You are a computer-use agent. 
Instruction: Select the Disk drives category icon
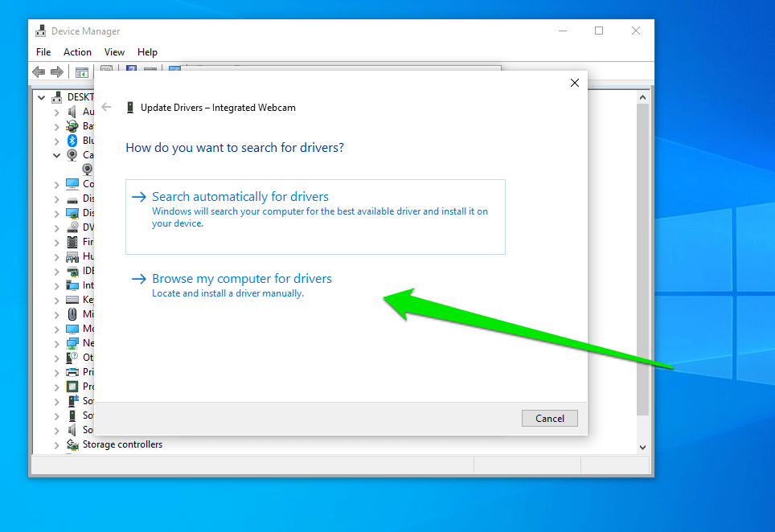click(x=72, y=198)
